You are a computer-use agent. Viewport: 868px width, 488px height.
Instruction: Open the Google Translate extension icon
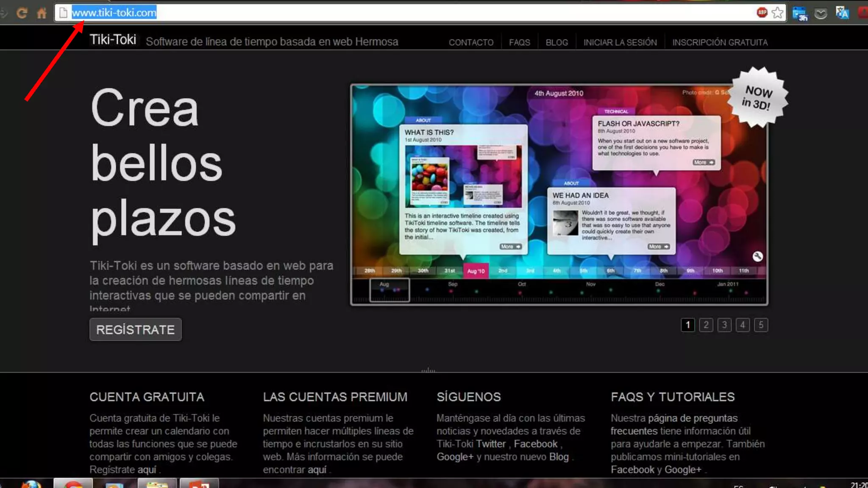click(842, 13)
